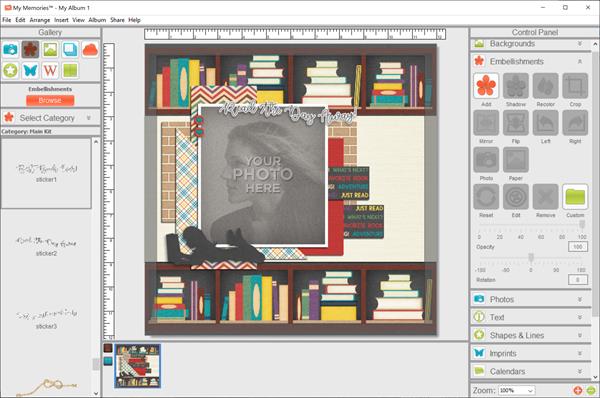Open the Photos camera icon in Gallery
The height and width of the screenshot is (398, 600).
[10, 50]
